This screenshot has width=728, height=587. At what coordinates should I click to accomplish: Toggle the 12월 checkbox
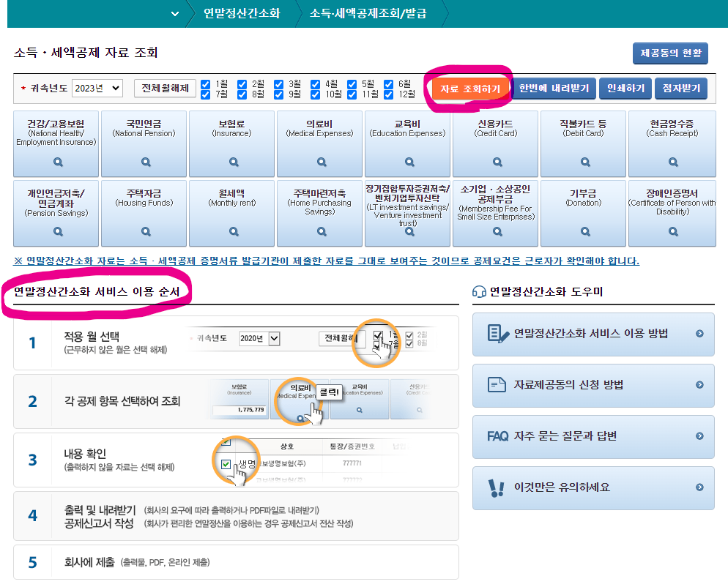point(389,94)
